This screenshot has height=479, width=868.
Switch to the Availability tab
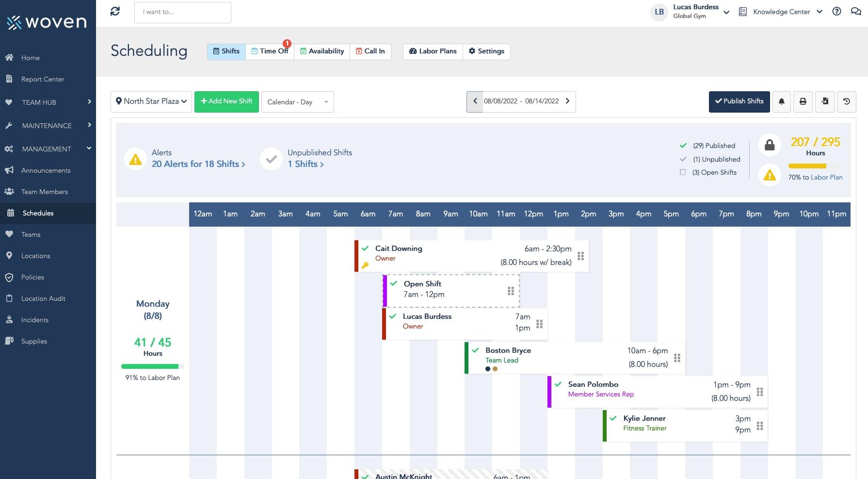(322, 51)
